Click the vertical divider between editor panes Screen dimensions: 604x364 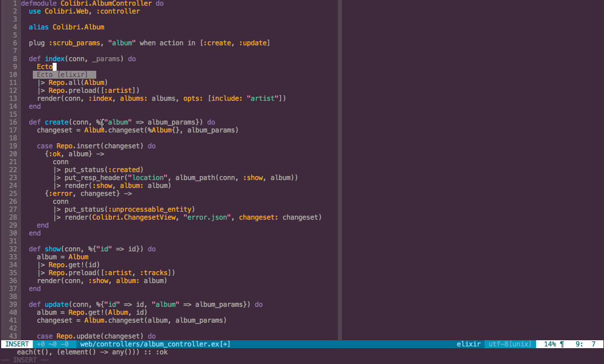340,170
